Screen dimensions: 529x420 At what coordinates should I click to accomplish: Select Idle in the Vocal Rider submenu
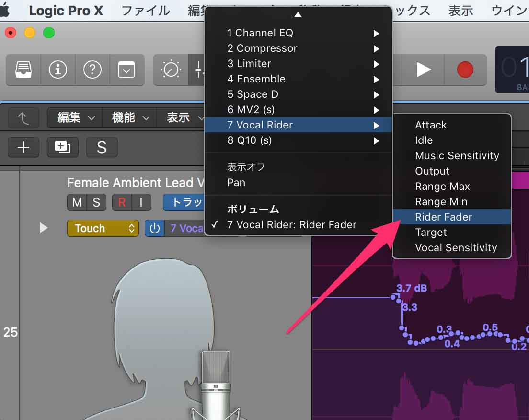click(x=452, y=140)
